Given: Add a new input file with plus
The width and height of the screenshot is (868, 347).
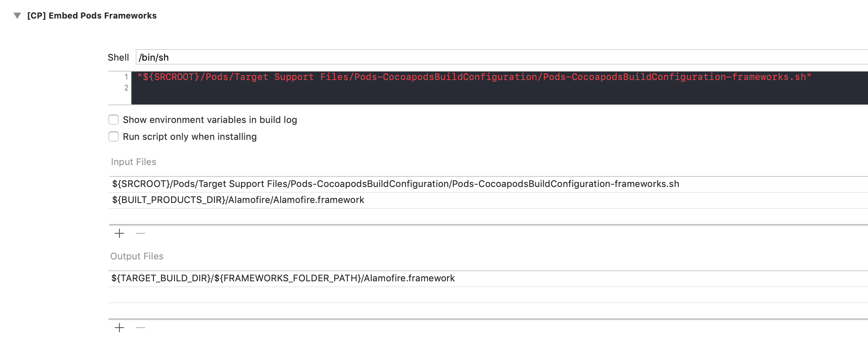Looking at the screenshot, I should click(x=119, y=233).
